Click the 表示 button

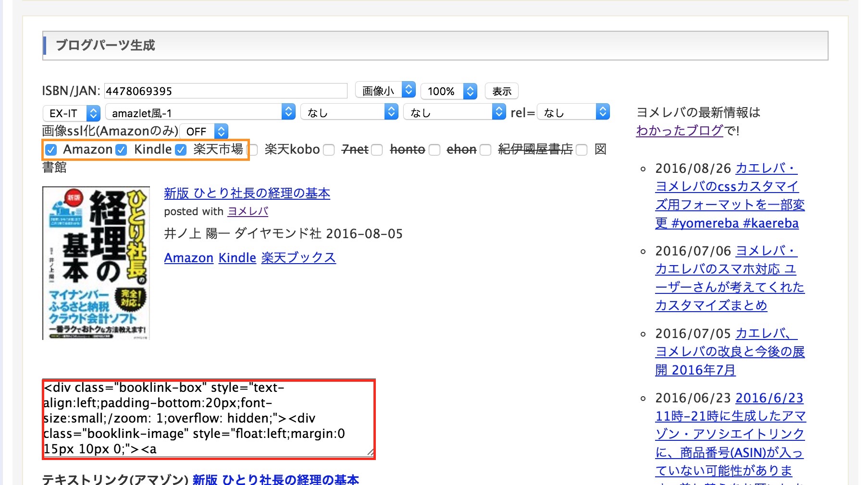tap(502, 91)
